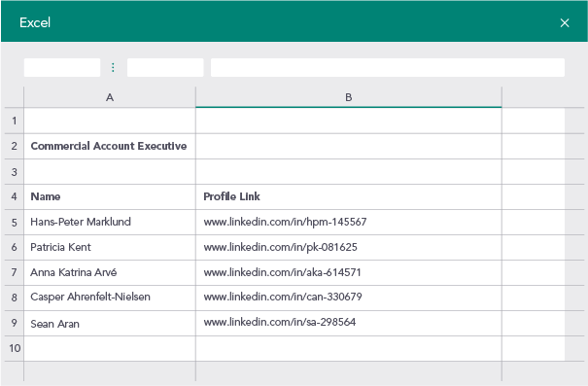Screen dimensions: 588x386
Task: Select row 6 header
Action: click(x=15, y=247)
